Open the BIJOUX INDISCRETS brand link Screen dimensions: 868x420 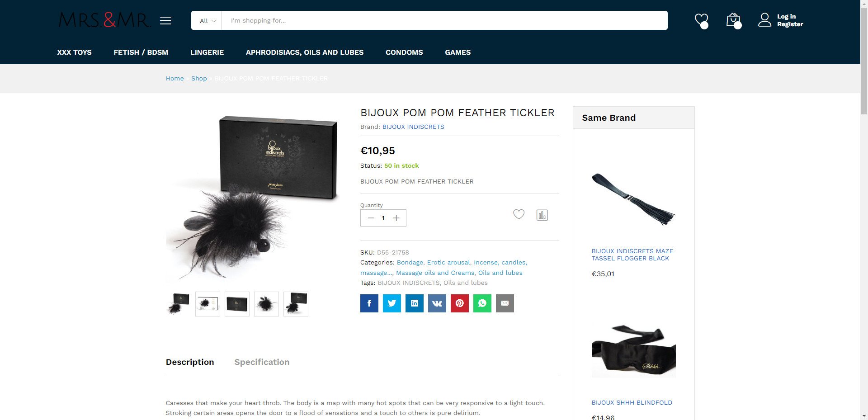(x=413, y=127)
